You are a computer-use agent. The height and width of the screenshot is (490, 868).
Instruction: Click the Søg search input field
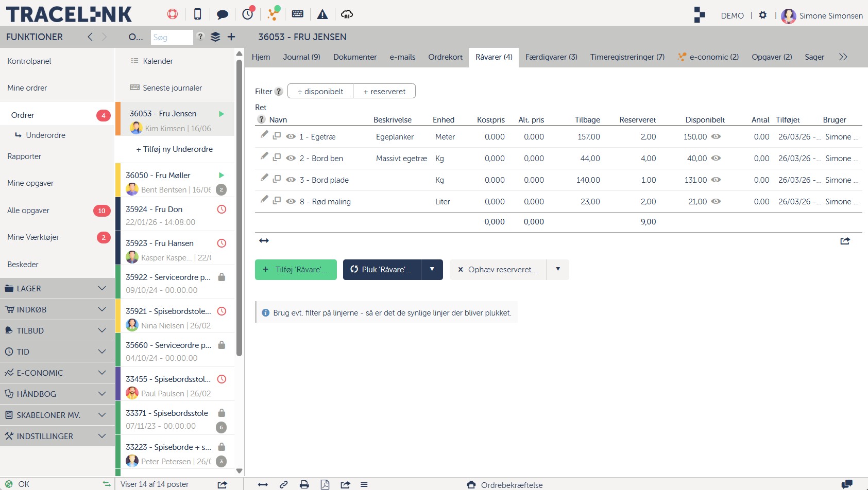[172, 38]
